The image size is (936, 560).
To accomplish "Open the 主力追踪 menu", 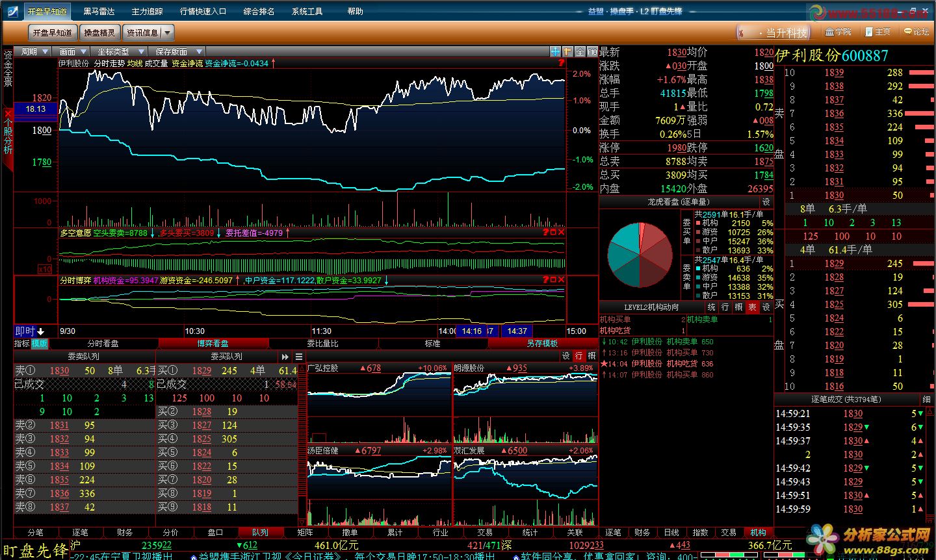I will [147, 11].
